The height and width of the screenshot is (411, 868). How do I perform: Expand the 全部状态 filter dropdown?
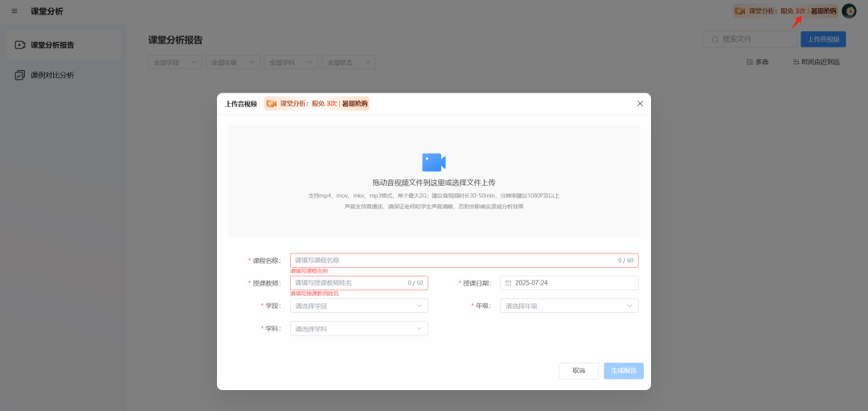click(349, 62)
